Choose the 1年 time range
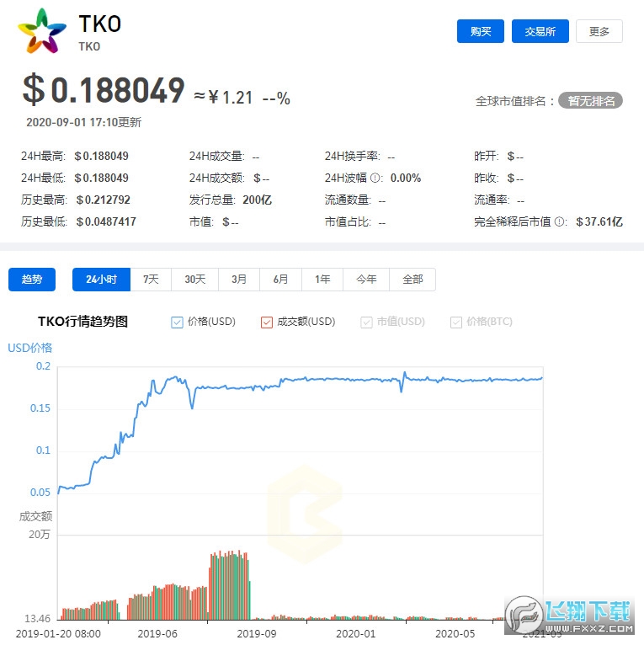Screen dimensions: 644x645 click(322, 280)
